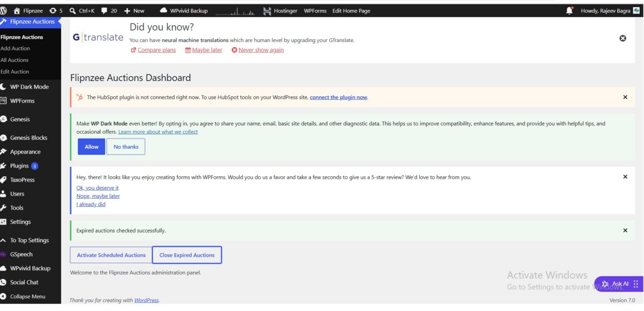The width and height of the screenshot is (644, 311).
Task: Dismiss the HubSpot not connected notice
Action: (625, 97)
